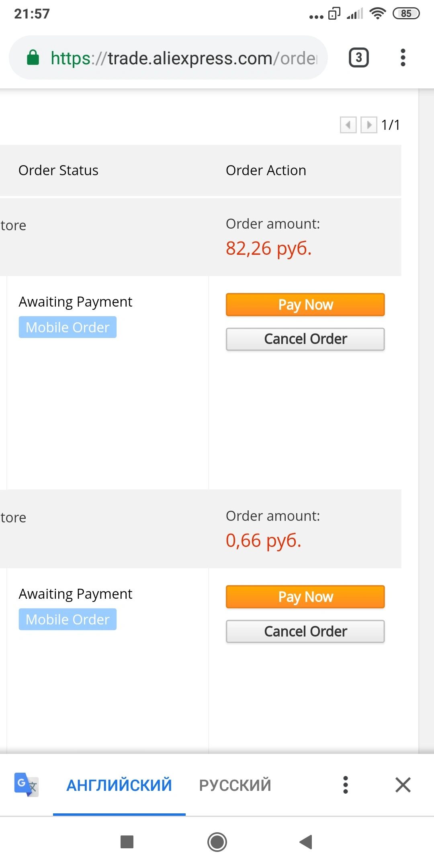Switch translation to АНГЛИЙСКИЙ tab
The height and width of the screenshot is (868, 434).
[119, 785]
